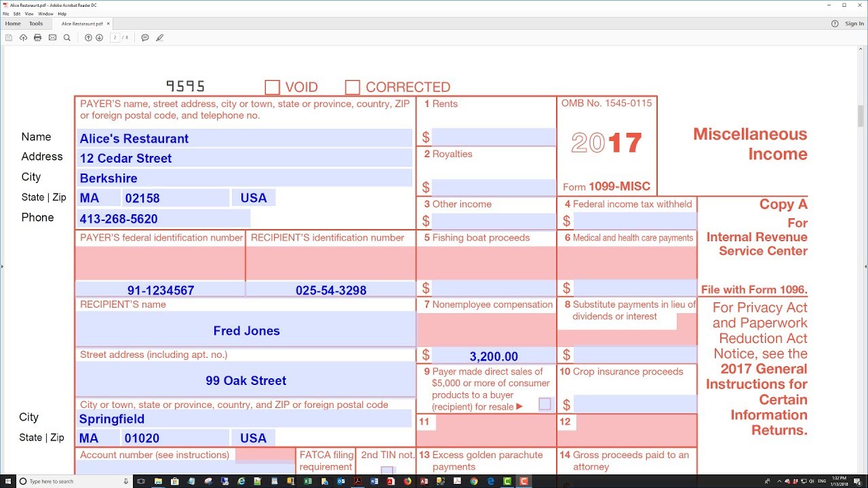Open the find text magnifier icon

[66, 38]
